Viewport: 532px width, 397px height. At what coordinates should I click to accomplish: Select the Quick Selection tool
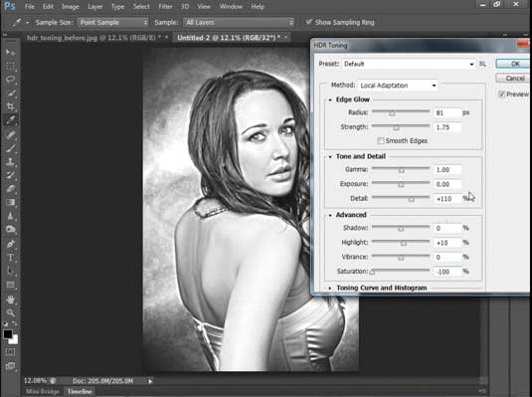[10, 93]
